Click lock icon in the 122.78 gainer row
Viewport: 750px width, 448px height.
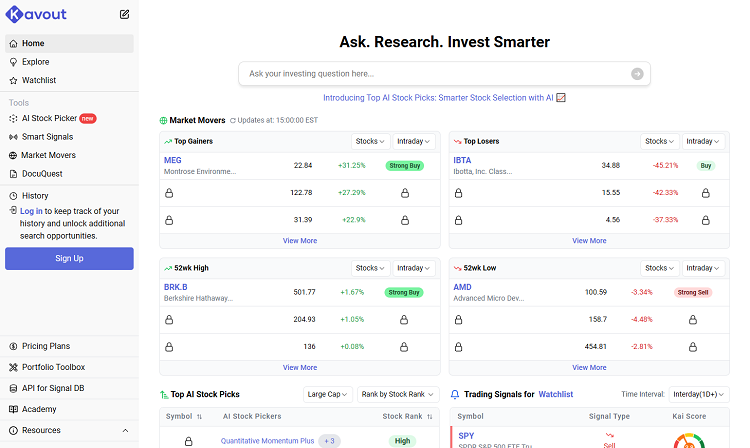169,193
